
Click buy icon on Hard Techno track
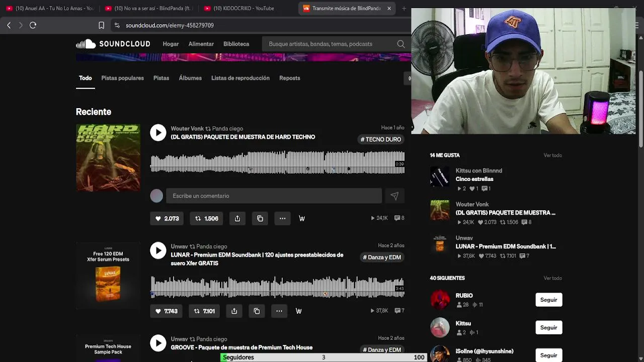point(302,218)
